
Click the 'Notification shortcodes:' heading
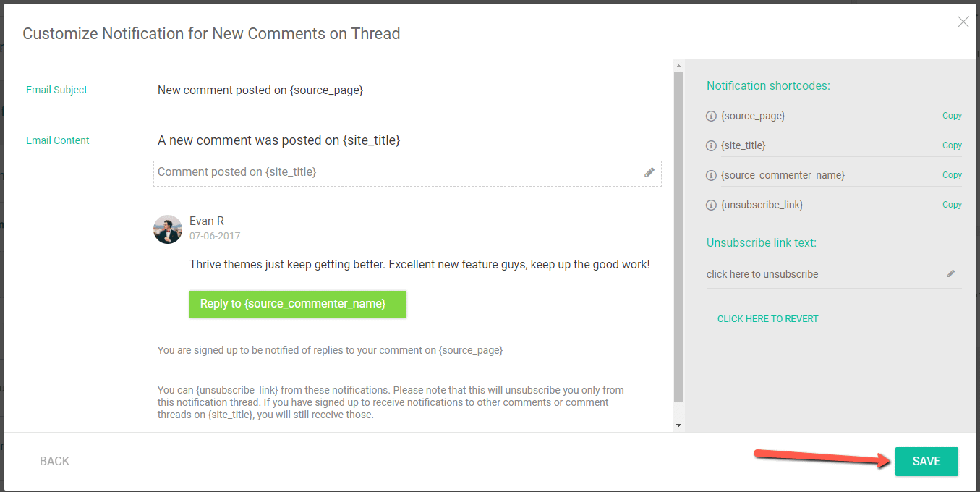point(768,86)
